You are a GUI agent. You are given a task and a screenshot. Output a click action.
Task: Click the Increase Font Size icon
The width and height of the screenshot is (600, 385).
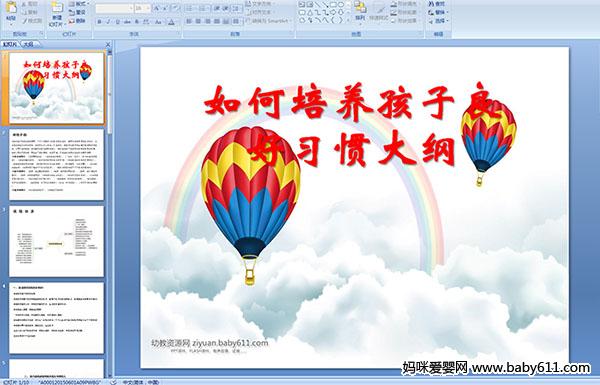(157, 8)
